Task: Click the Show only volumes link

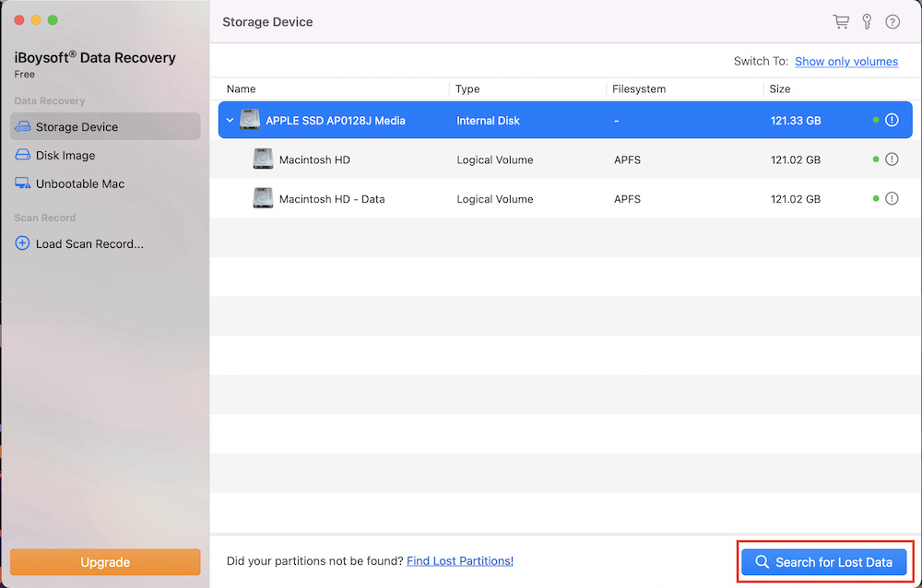Action: point(846,61)
